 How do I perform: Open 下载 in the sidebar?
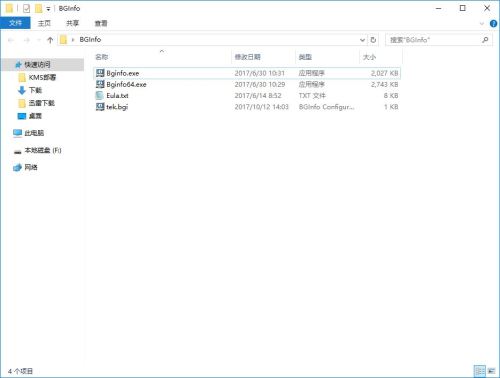(x=35, y=90)
